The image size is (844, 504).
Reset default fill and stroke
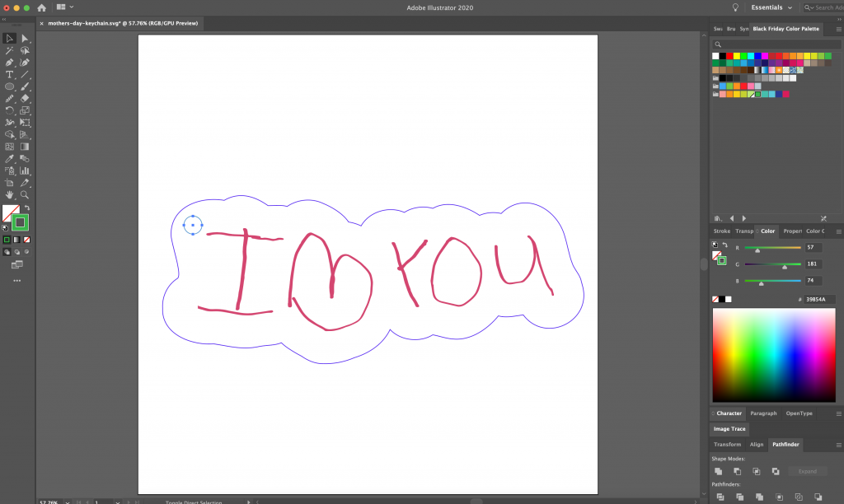click(x=6, y=228)
